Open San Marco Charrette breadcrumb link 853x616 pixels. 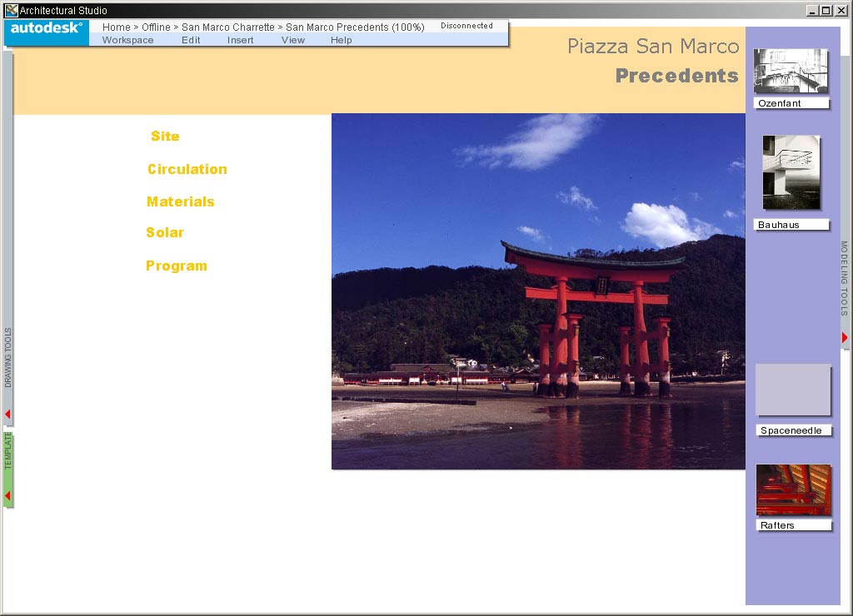[228, 27]
